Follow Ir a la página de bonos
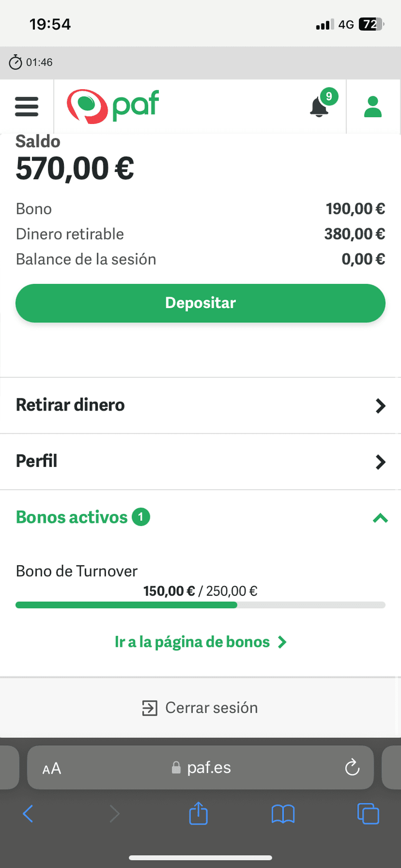This screenshot has width=401, height=868. click(x=200, y=642)
